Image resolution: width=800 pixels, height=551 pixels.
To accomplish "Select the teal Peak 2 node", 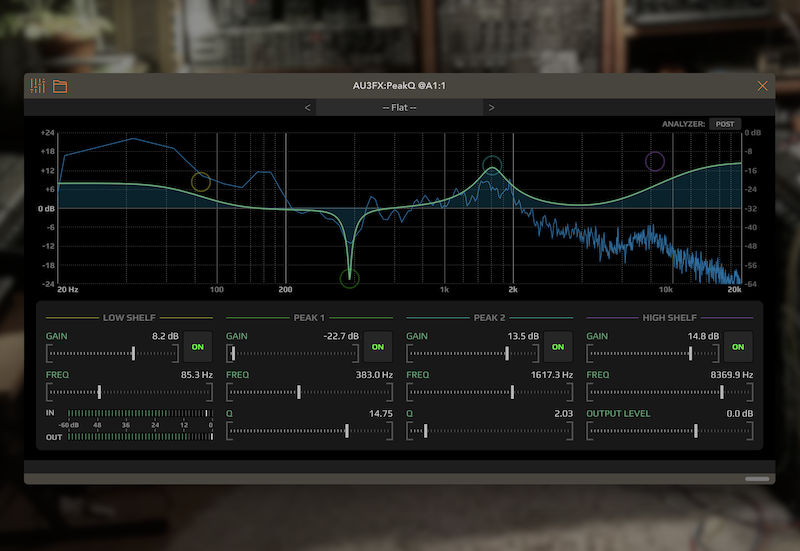I will point(492,165).
